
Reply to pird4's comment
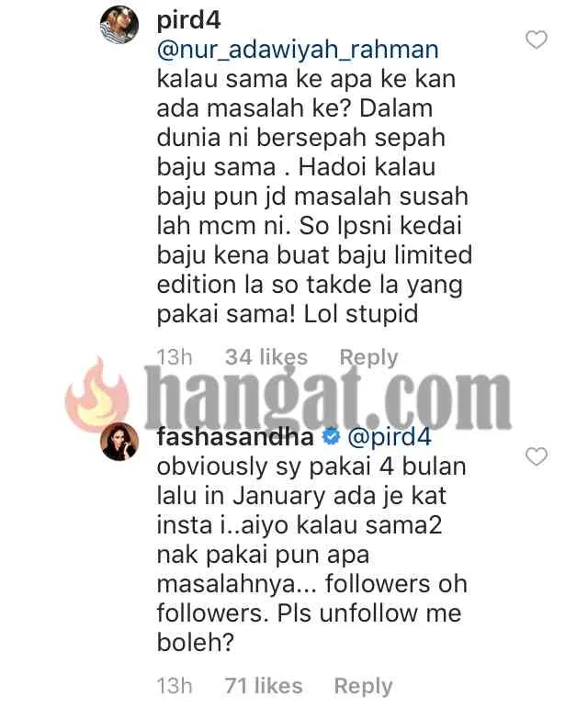(368, 357)
